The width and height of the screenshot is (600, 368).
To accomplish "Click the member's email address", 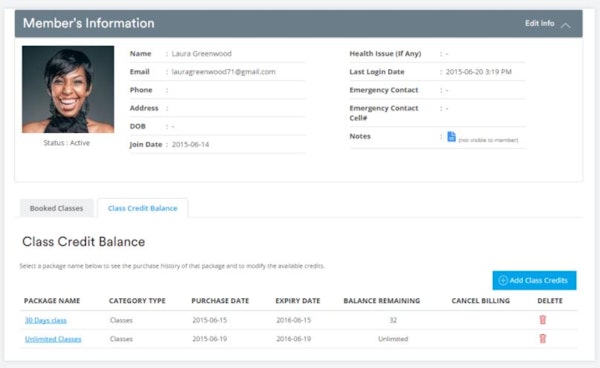I will point(223,72).
